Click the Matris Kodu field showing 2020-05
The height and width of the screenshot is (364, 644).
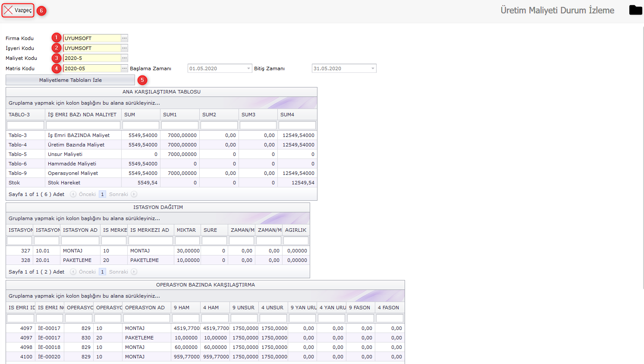[92, 68]
